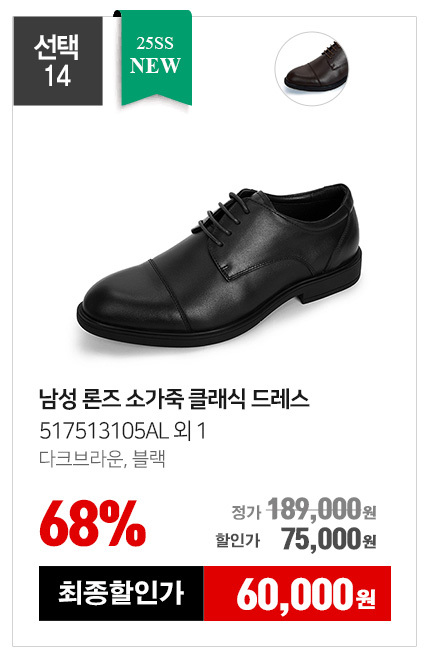Screen dimensions: 430x660
Task: Open product title 남성 론즈 소가죽 클래식 드레스
Action: coord(174,399)
